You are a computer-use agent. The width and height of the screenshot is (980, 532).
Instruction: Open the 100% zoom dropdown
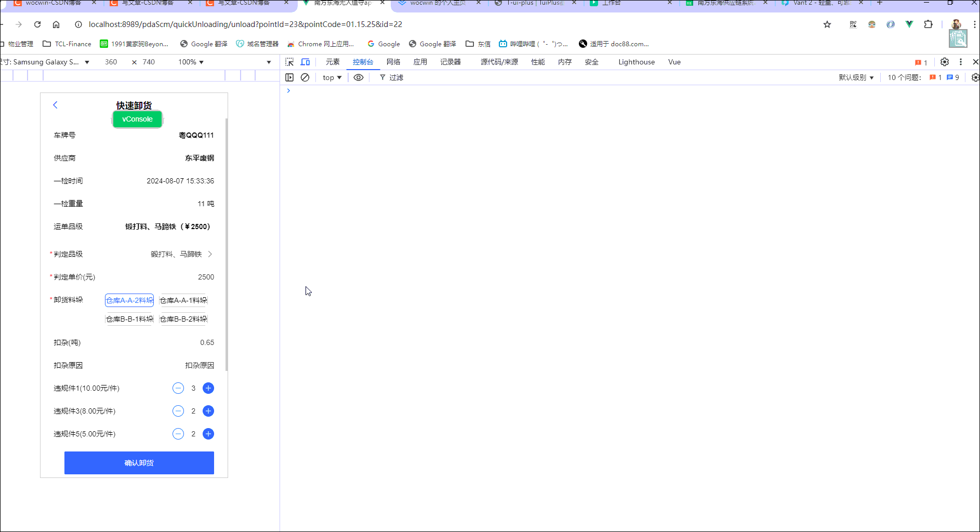point(191,62)
